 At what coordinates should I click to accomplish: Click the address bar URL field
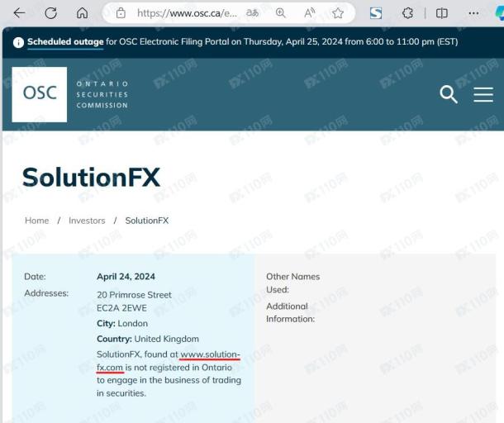[187, 13]
